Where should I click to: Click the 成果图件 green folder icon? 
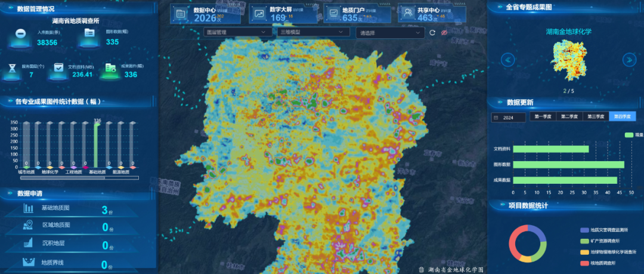110,69
